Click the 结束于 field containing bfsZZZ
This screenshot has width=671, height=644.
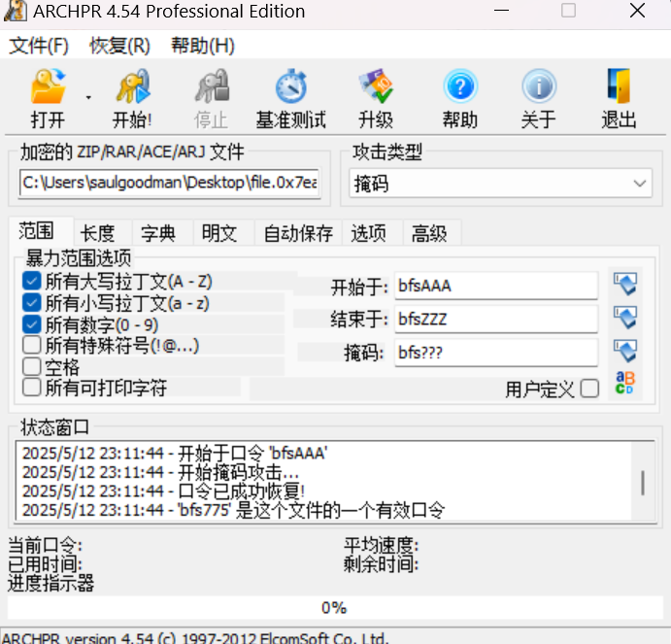496,319
